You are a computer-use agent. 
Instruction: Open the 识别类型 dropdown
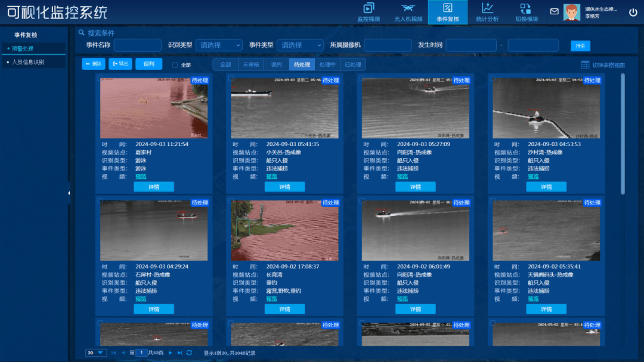(x=219, y=45)
